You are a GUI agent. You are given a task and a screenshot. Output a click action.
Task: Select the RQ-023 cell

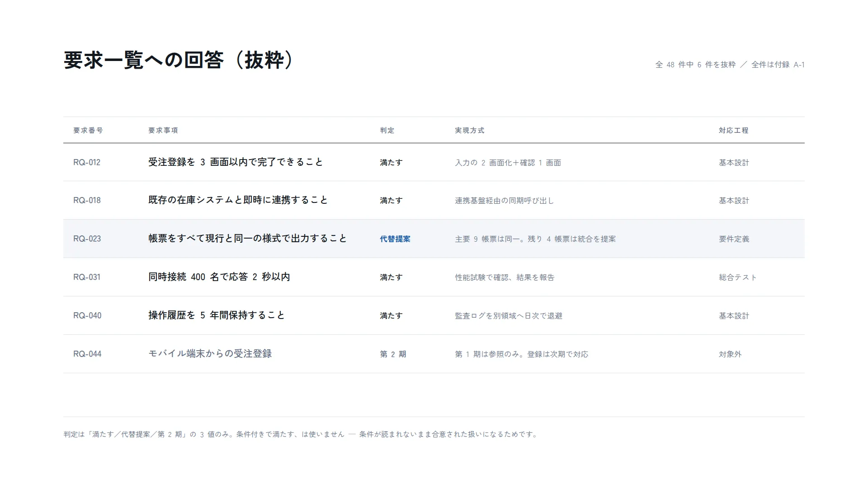point(87,239)
